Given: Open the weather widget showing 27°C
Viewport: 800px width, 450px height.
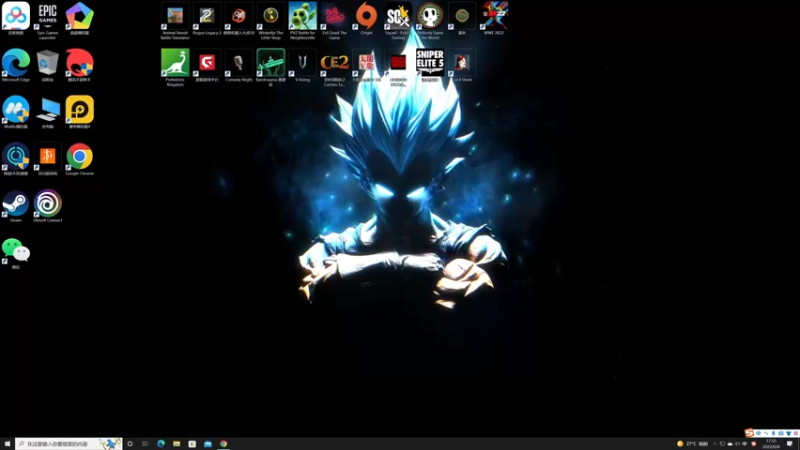Looking at the screenshot, I should tap(692, 444).
